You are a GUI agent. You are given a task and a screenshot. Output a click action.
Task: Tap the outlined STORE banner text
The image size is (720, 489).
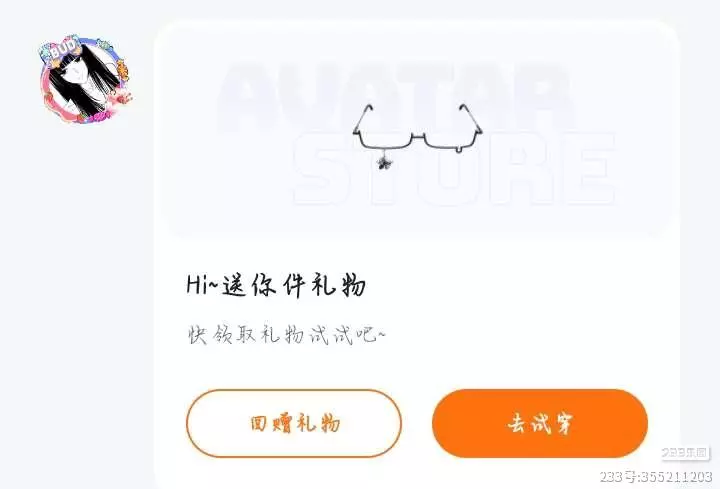[454, 169]
